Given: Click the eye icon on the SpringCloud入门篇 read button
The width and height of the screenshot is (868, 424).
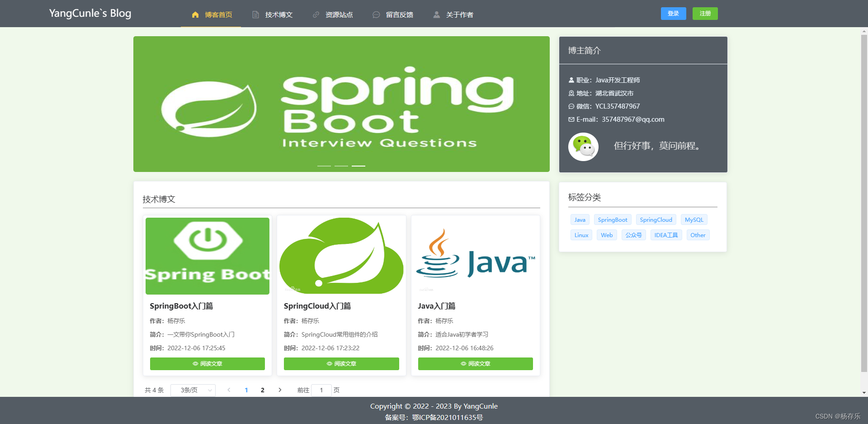Looking at the screenshot, I should click(330, 364).
